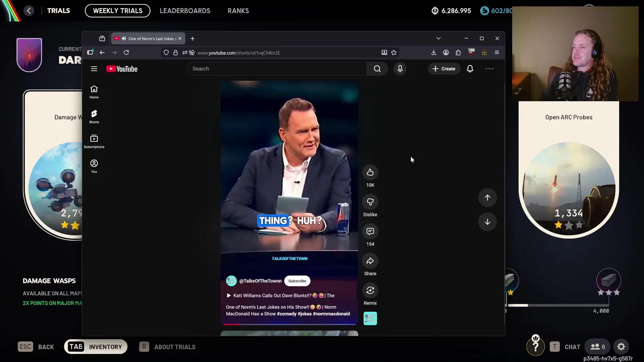Click the game's help question mark icon
The width and height of the screenshot is (644, 362).
[535, 346]
